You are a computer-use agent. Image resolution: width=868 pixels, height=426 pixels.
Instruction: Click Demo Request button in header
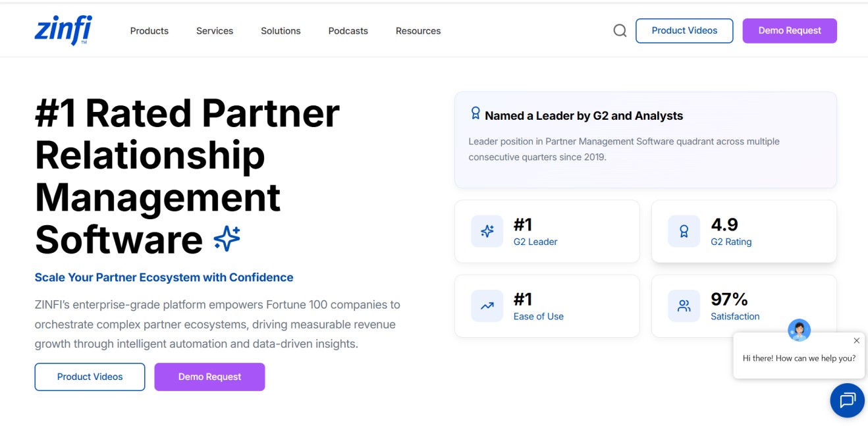click(790, 31)
